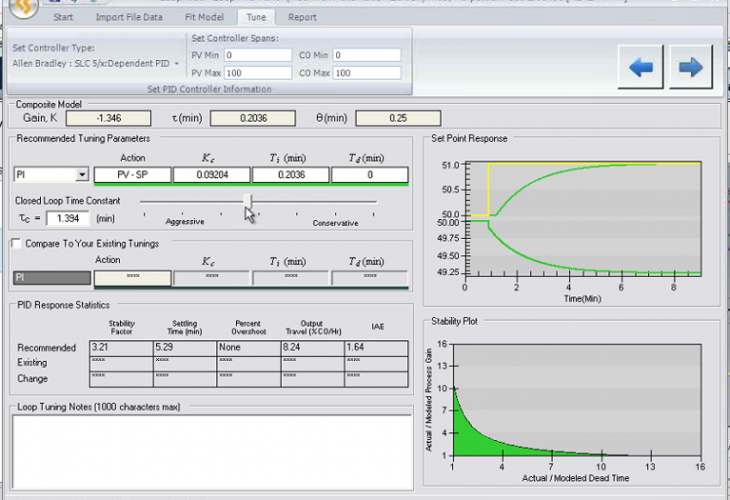Click the IAE value 1.64

(376, 348)
